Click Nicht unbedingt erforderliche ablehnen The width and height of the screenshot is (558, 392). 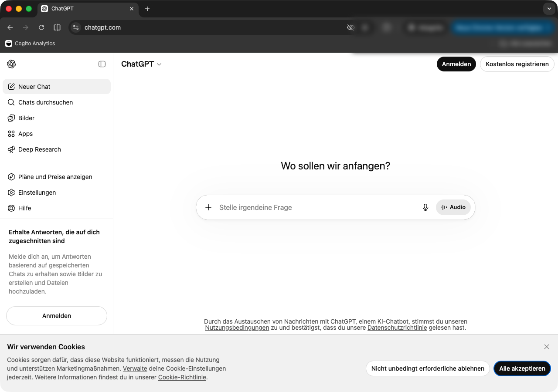[x=428, y=368]
